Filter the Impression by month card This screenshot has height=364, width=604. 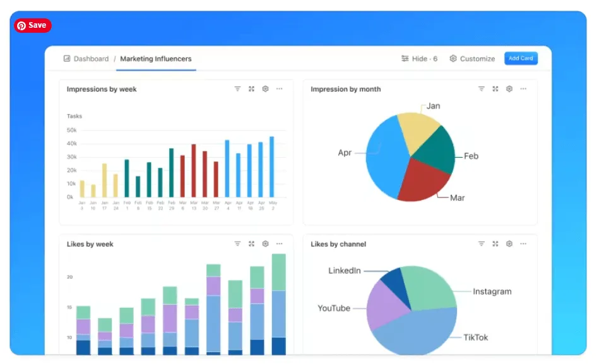click(481, 89)
